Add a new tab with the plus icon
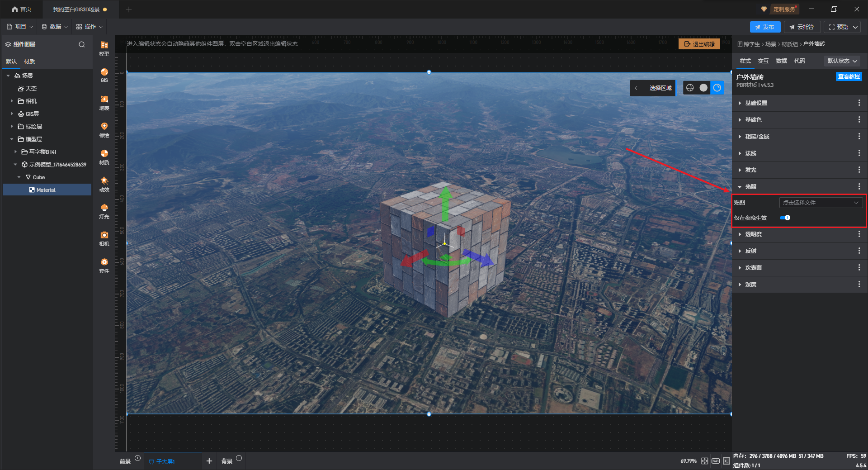The width and height of the screenshot is (868, 470). 129,9
